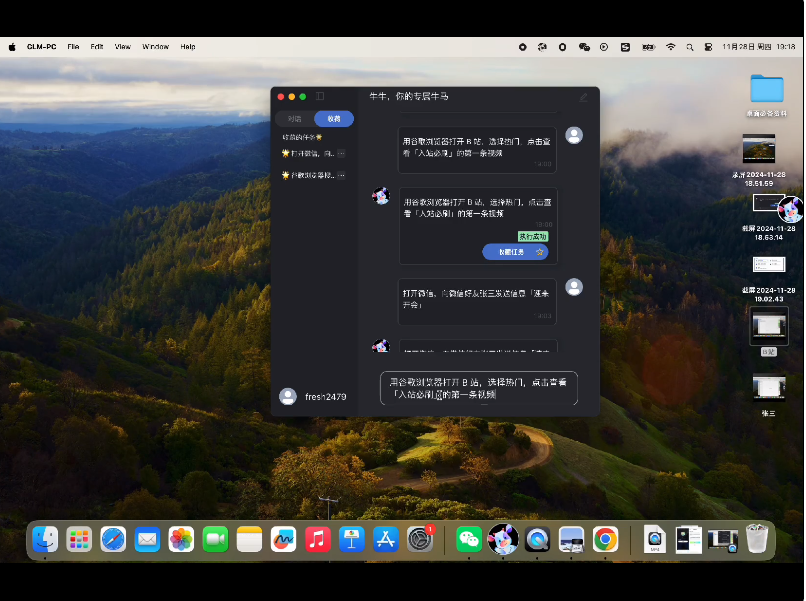The image size is (806, 601).
Task: Open more options for the 谷歌浏览器 saved task
Action: click(x=341, y=175)
